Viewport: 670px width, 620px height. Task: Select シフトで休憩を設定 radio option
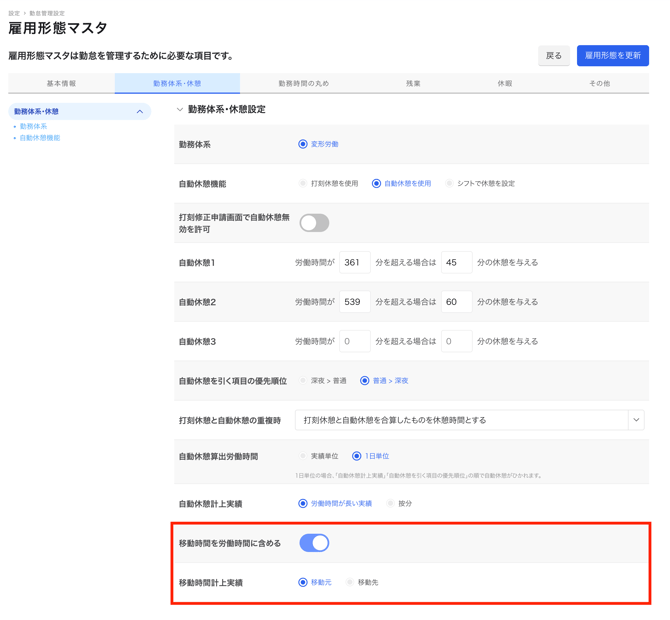coord(449,184)
